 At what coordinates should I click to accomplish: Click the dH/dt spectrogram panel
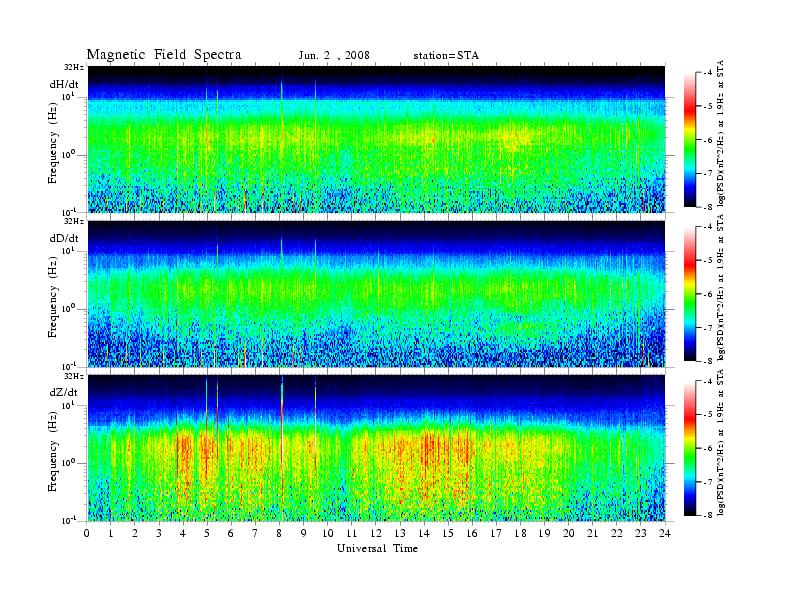pos(376,139)
